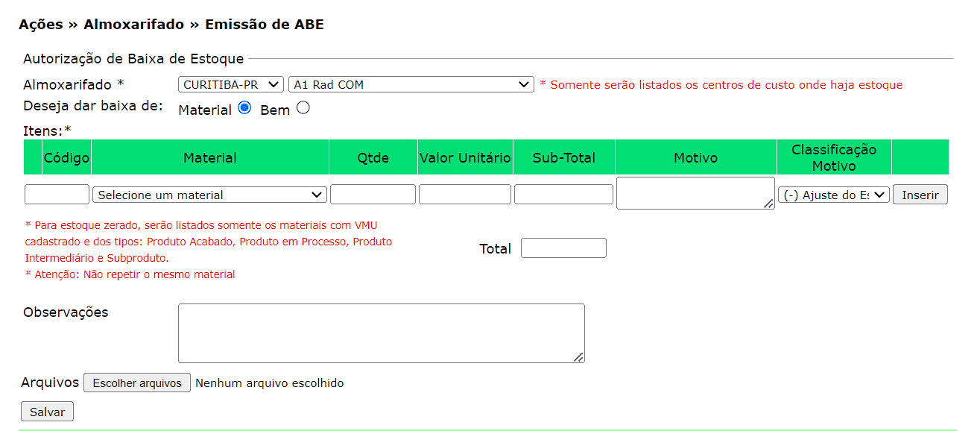This screenshot has width=980, height=431.
Task: Open the A1 Rad COM cost center dropdown
Action: coord(411,84)
